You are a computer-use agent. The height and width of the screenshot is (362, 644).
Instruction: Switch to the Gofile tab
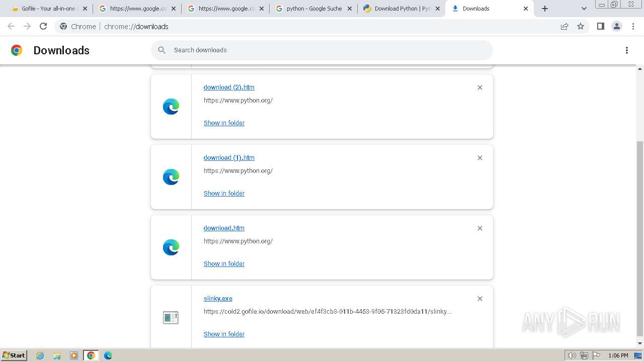[x=48, y=9]
